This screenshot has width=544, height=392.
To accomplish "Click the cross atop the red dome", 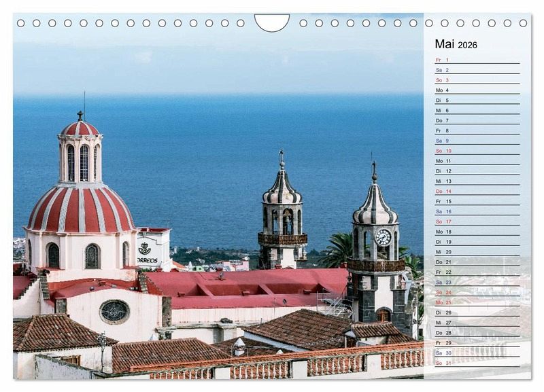I will point(80,115).
